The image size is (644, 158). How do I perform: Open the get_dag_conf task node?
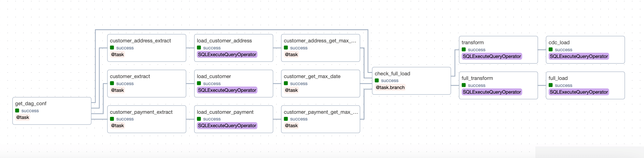(52, 111)
